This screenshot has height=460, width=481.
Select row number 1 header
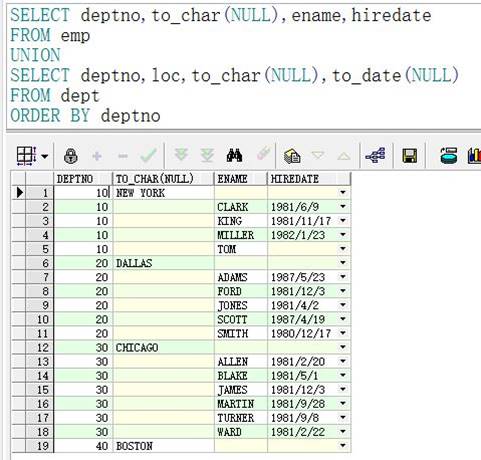39,193
